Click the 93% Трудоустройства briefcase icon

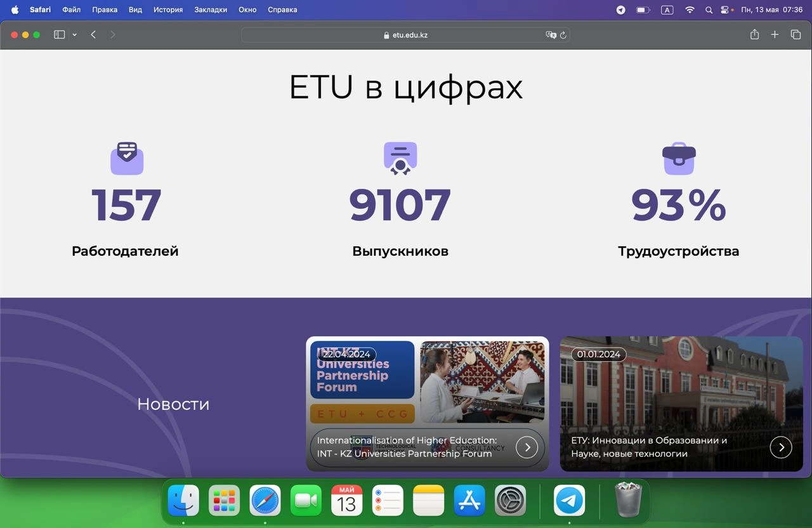pos(679,158)
